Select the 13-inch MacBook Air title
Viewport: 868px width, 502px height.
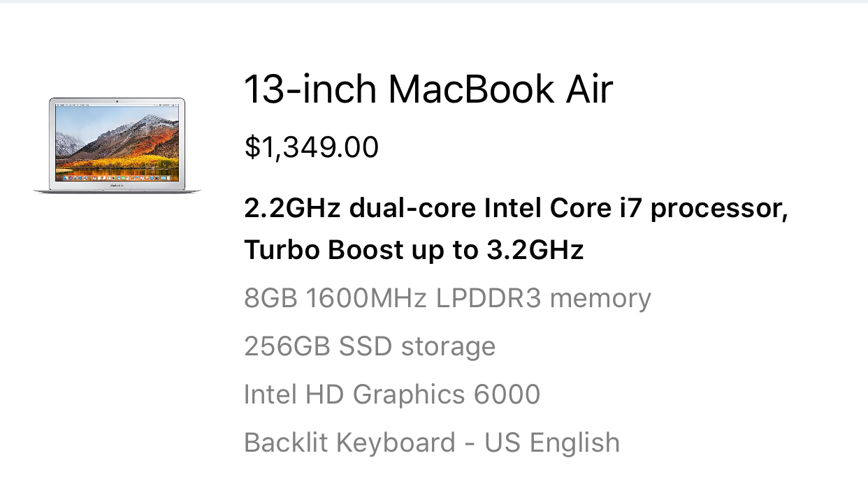[428, 90]
